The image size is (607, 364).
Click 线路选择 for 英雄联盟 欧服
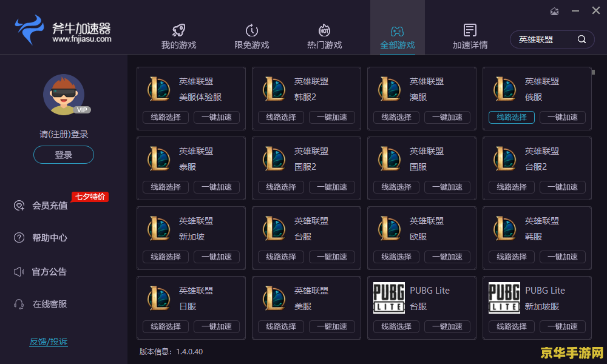(396, 257)
